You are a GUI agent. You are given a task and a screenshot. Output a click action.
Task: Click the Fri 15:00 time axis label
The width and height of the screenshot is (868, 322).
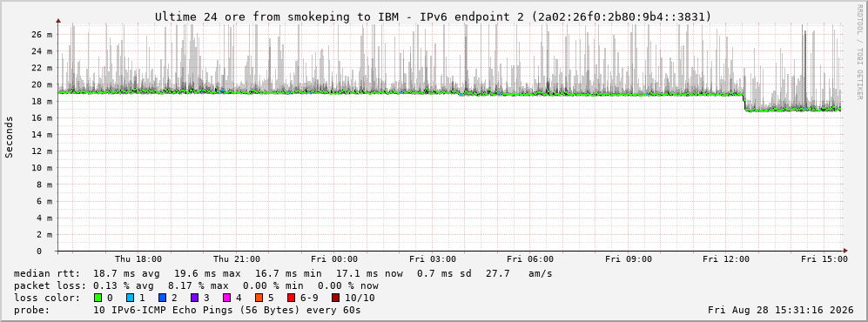point(824,259)
